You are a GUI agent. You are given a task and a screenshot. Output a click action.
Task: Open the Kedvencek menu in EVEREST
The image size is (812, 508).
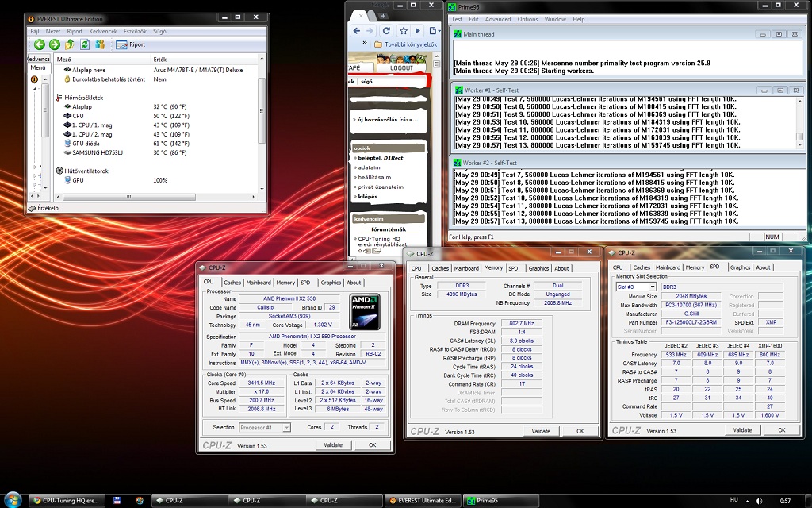pos(103,31)
